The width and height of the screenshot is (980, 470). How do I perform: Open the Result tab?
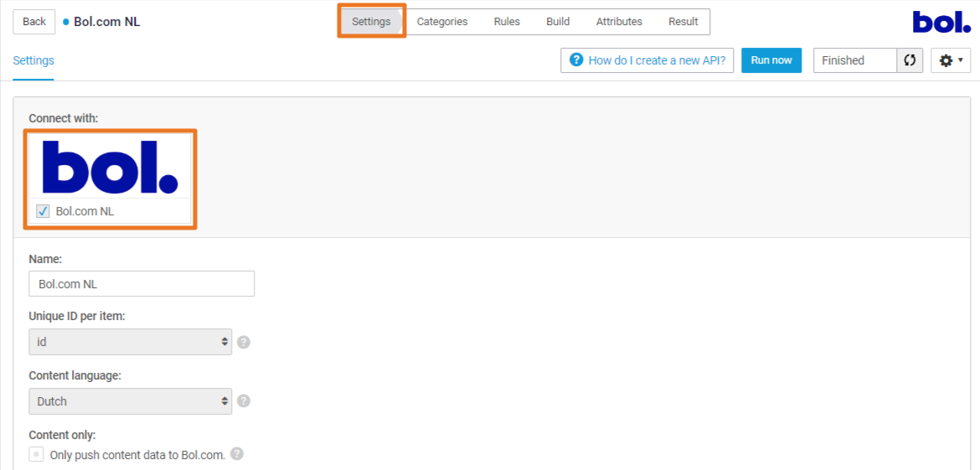coord(683,22)
